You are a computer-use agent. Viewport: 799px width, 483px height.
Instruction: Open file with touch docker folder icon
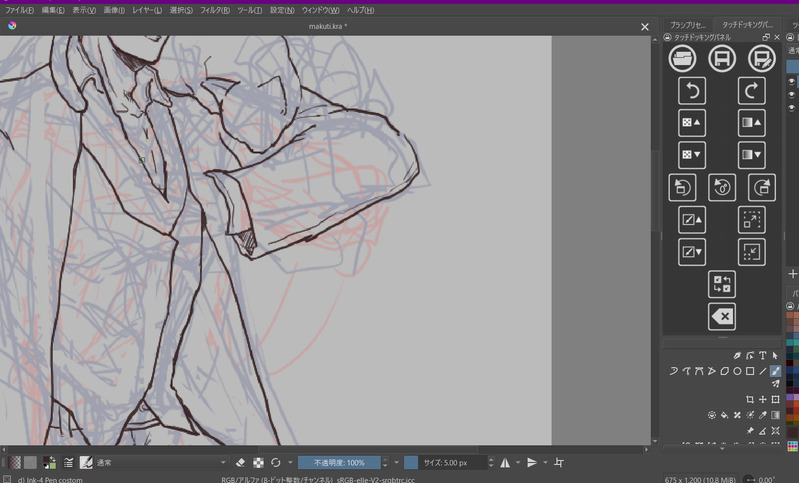click(682, 59)
